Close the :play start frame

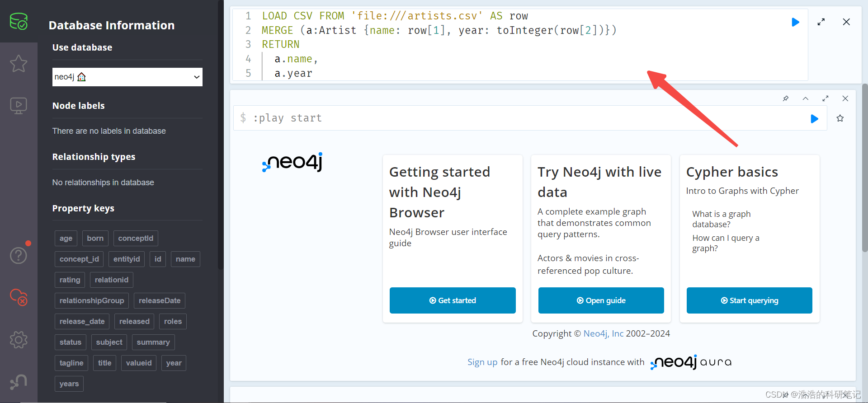click(x=845, y=98)
